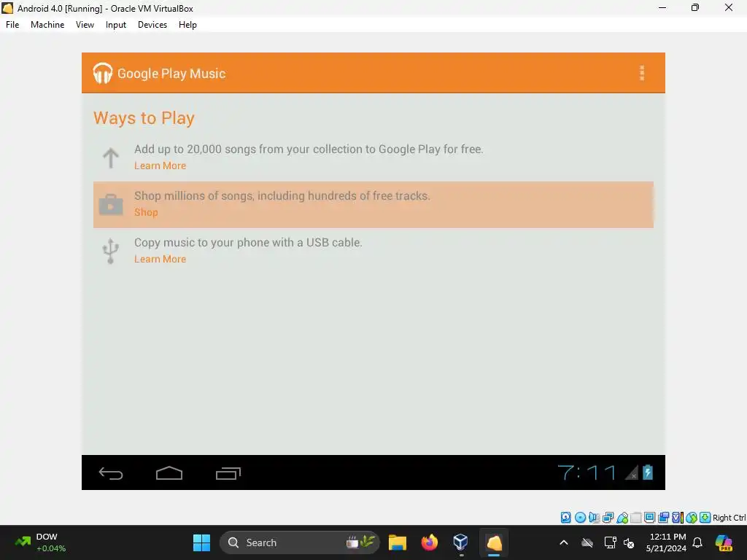This screenshot has height=560, width=747.
Task: Open the Help menu
Action: tap(187, 25)
